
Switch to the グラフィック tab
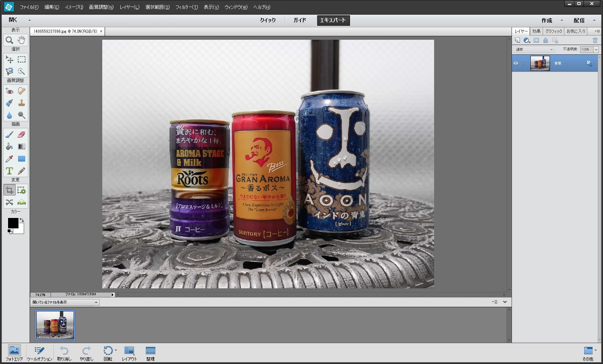pyautogui.click(x=554, y=31)
